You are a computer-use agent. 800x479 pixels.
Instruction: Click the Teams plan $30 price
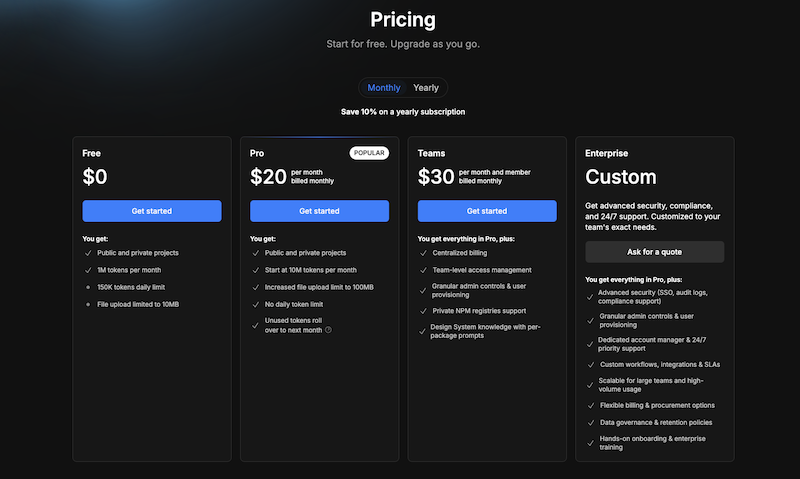pyautogui.click(x=436, y=177)
